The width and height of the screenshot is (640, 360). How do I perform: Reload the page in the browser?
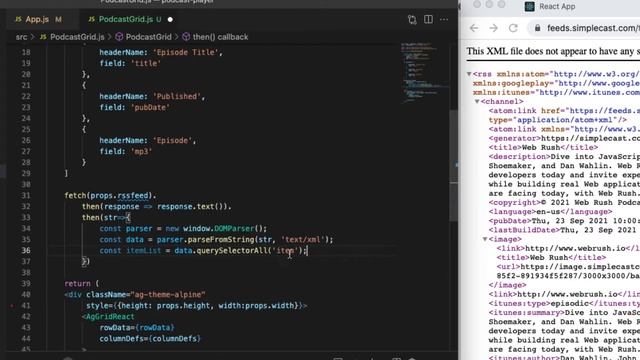click(x=513, y=28)
